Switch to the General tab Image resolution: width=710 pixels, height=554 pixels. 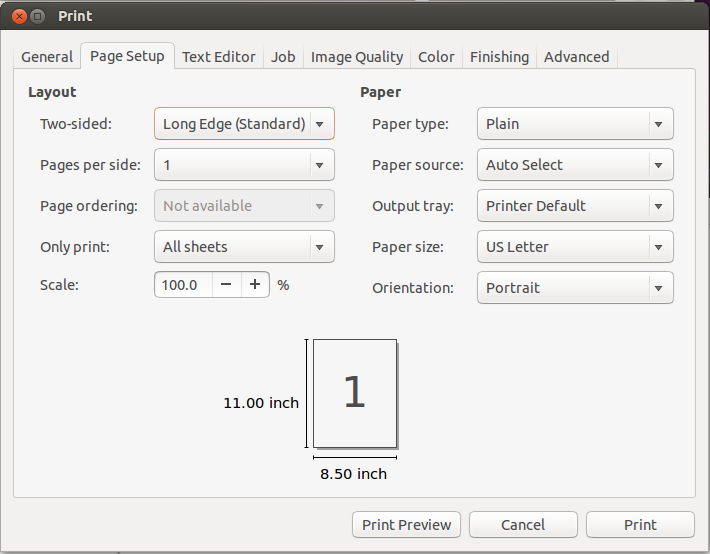47,57
